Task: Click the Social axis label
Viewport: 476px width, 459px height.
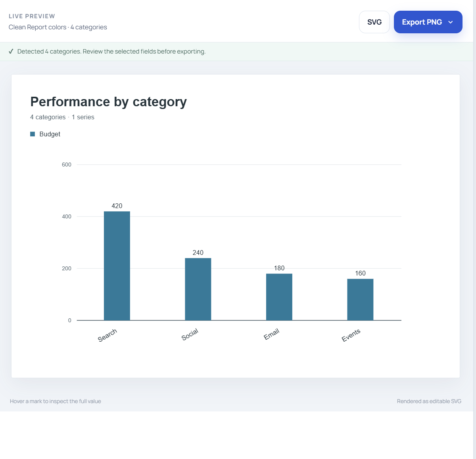Action: click(190, 335)
